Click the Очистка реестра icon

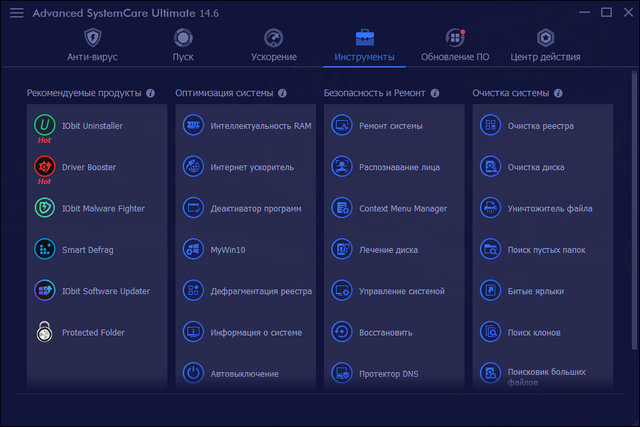pyautogui.click(x=490, y=126)
